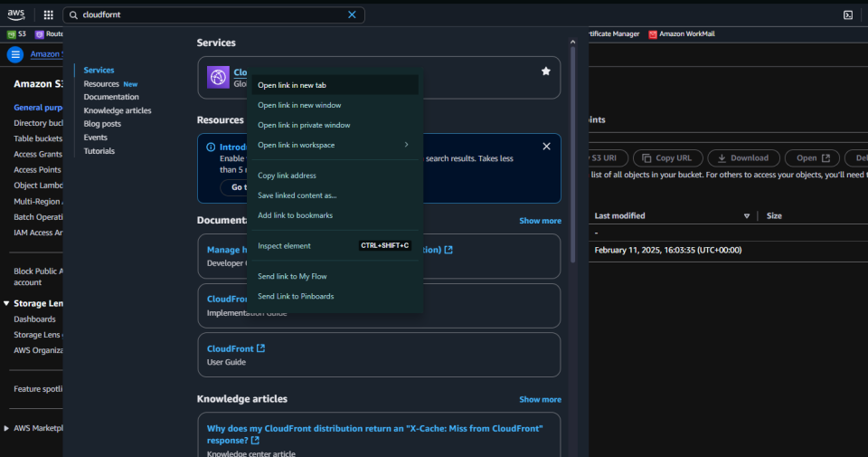Select Tutorials search category

pyautogui.click(x=99, y=150)
